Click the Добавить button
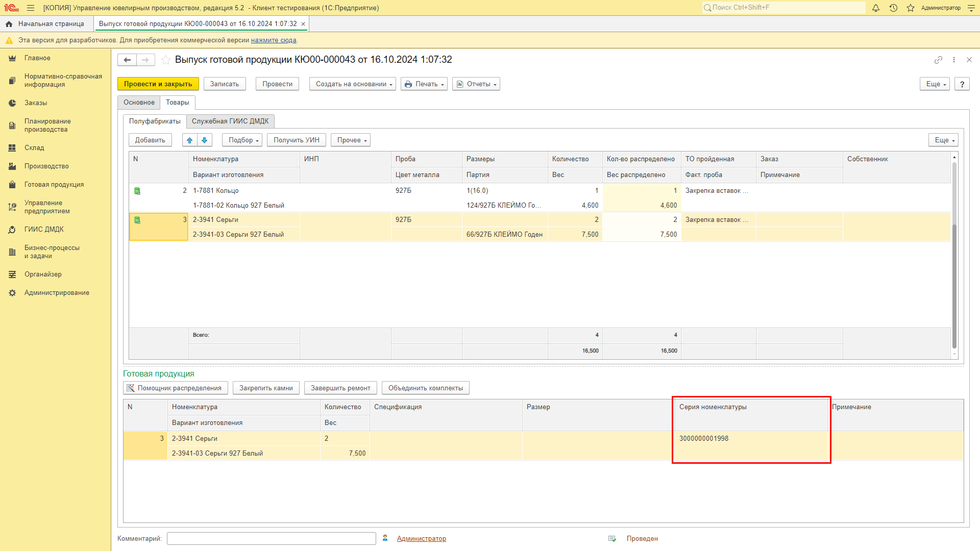Image resolution: width=980 pixels, height=551 pixels. [x=150, y=140]
